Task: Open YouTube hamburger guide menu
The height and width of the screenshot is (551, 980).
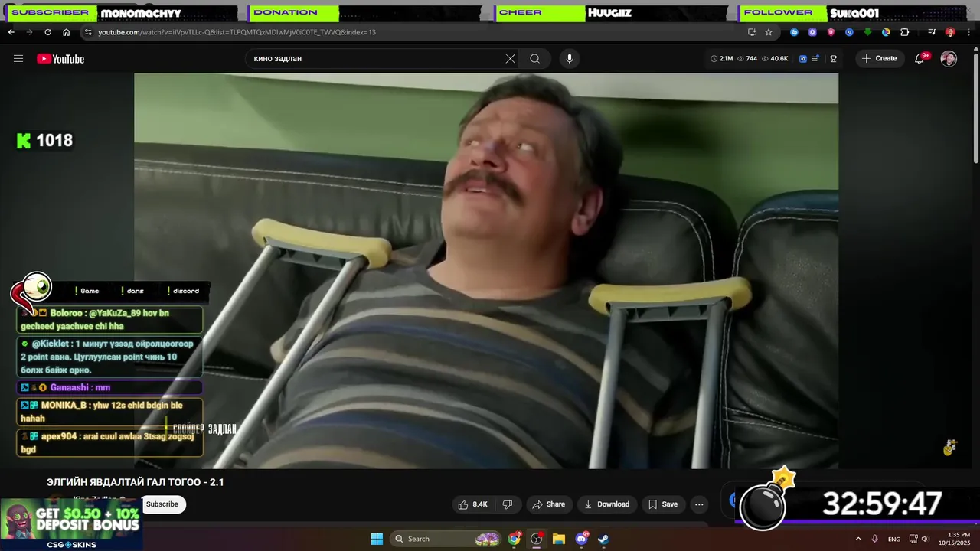Action: [x=18, y=59]
